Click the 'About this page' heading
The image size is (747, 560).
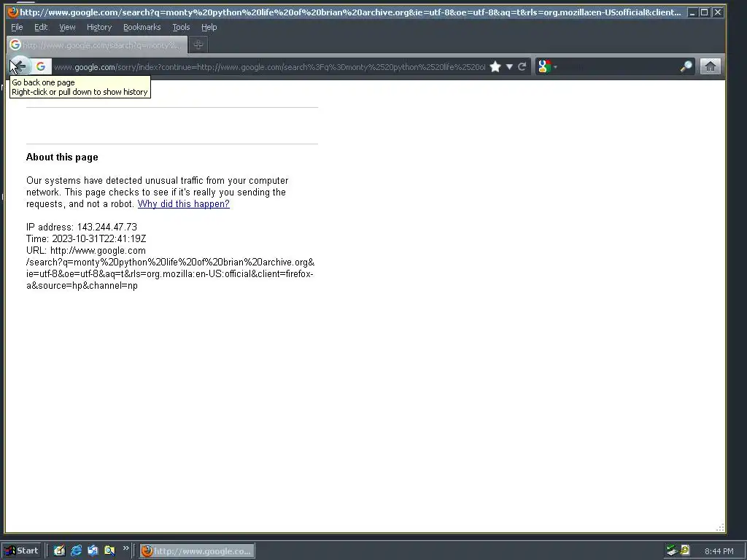pos(62,157)
